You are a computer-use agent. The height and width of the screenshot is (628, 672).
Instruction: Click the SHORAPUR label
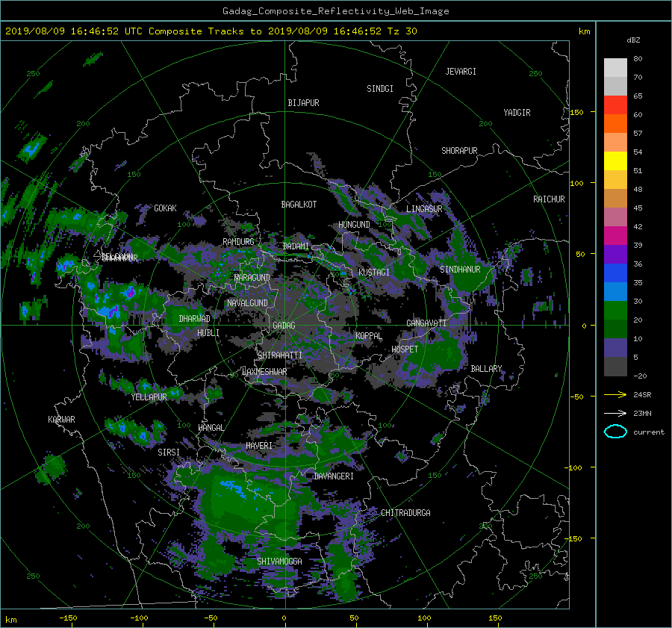(459, 151)
